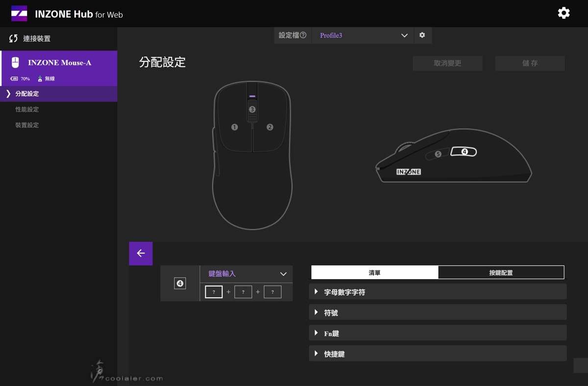Switch to the 清單 tab
The image size is (588, 386).
click(x=375, y=272)
